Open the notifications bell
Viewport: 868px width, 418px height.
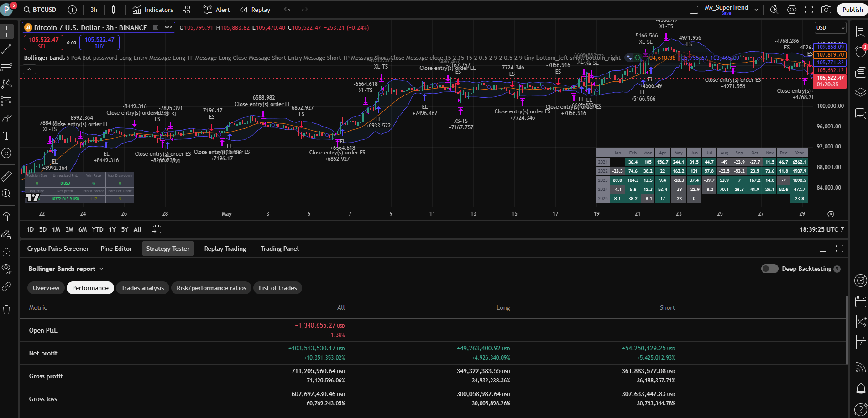click(860, 388)
